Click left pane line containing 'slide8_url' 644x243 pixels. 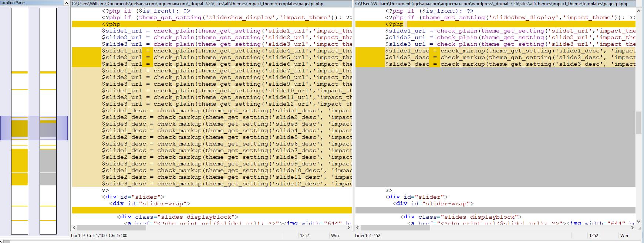tap(212, 77)
